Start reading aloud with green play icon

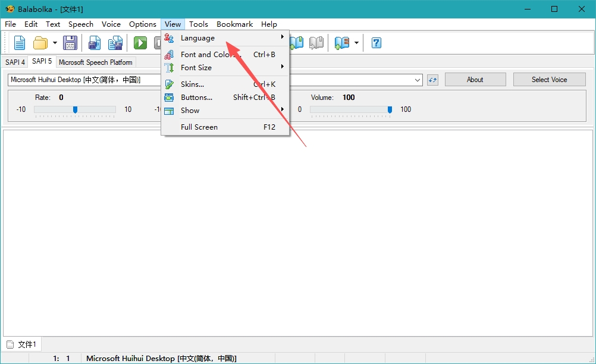click(140, 43)
